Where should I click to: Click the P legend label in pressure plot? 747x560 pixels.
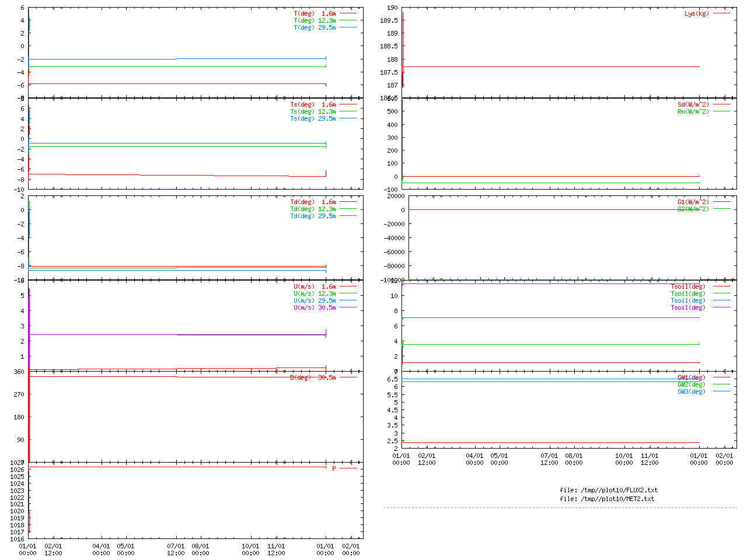pyautogui.click(x=334, y=468)
